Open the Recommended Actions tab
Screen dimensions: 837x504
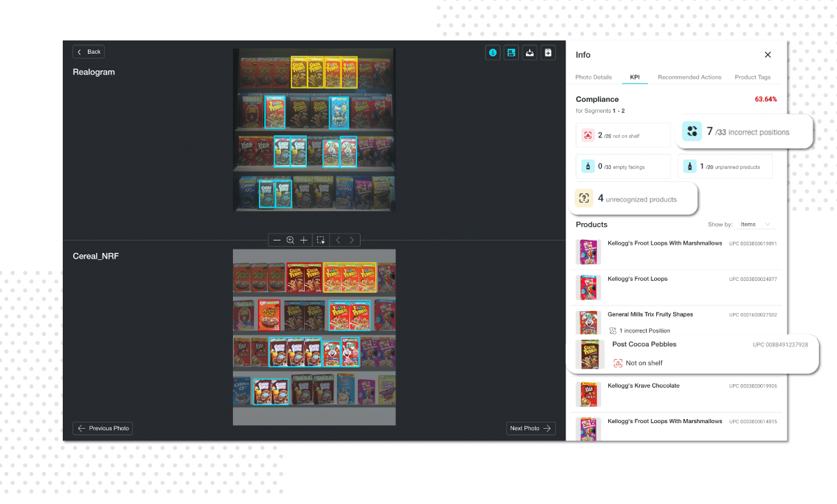(690, 77)
